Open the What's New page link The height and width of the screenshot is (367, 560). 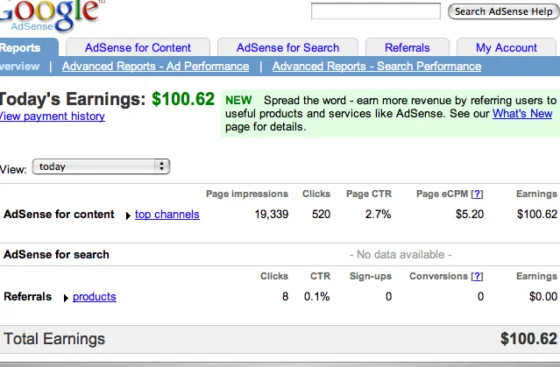[x=522, y=114]
